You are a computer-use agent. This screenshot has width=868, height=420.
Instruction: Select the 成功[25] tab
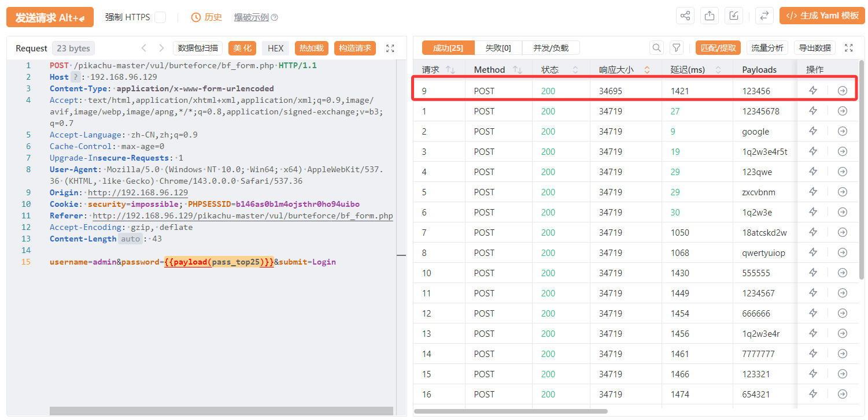448,48
